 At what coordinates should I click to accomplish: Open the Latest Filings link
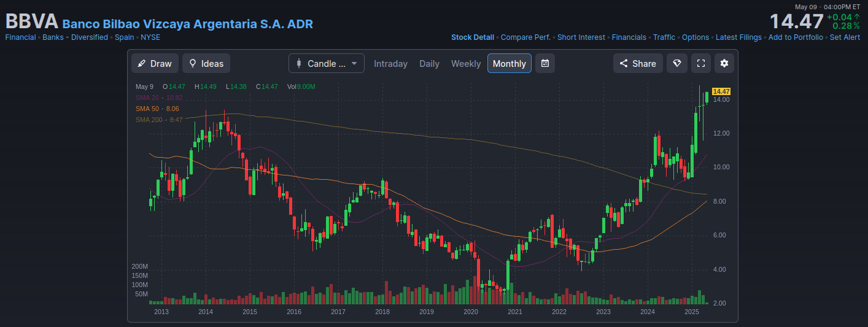738,37
